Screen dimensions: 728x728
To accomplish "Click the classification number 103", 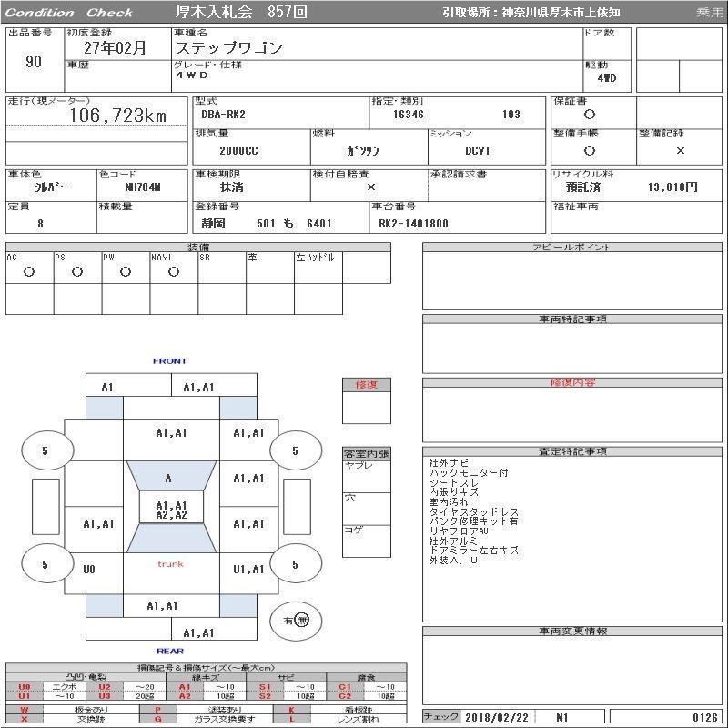I will coord(511,115).
